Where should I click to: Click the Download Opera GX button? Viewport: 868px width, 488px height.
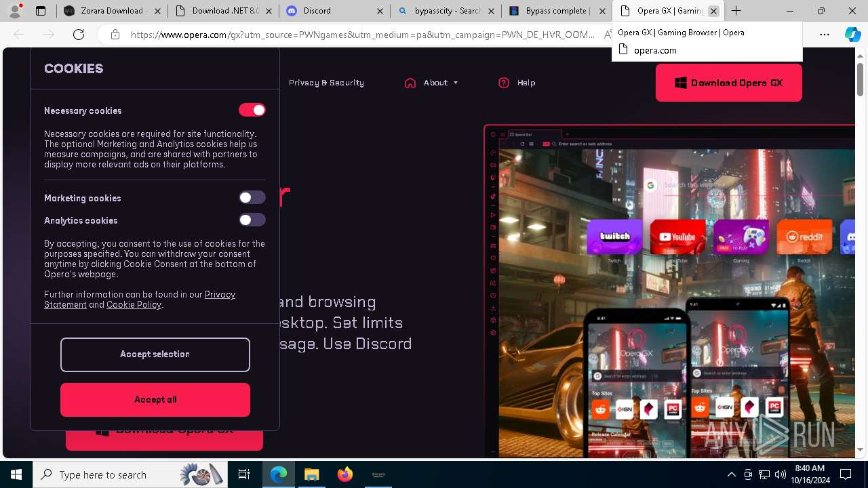(x=729, y=83)
